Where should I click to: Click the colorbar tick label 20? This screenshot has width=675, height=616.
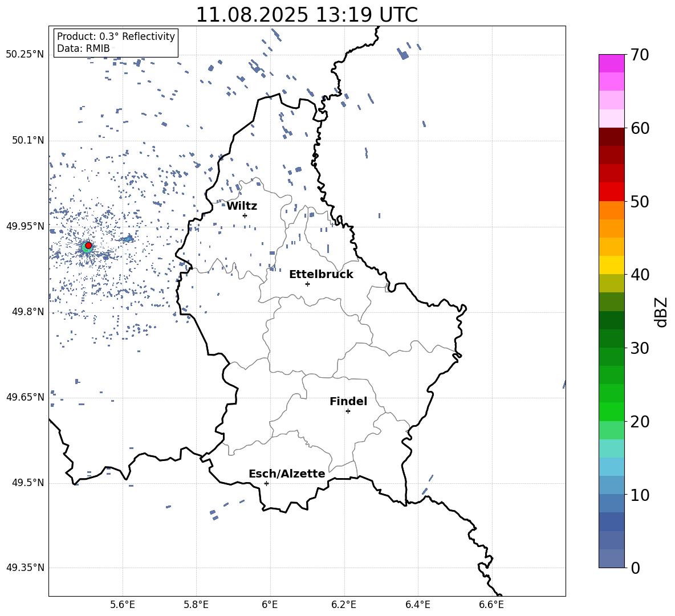tap(640, 422)
